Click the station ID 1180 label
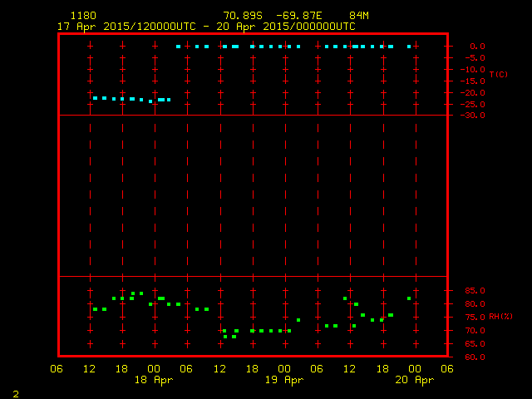 (x=83, y=16)
